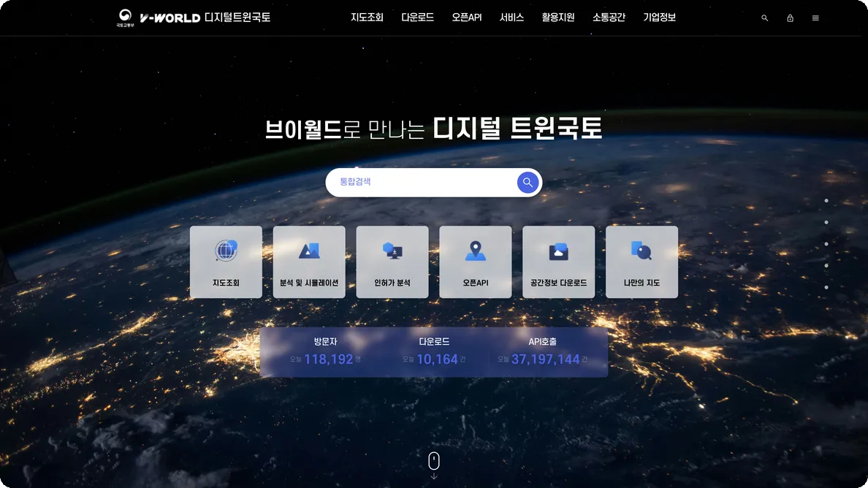Click the login lock icon
This screenshot has width=868, height=488.
[790, 18]
